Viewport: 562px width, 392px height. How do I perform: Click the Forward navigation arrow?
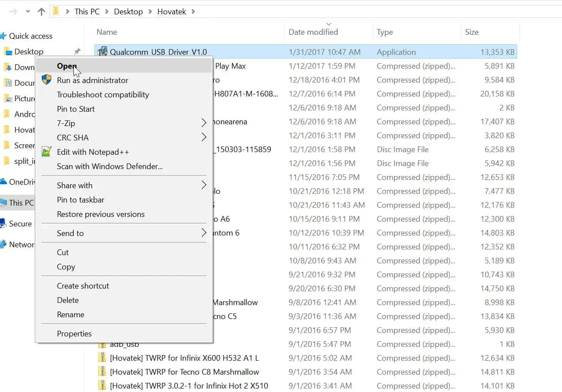(x=13, y=12)
